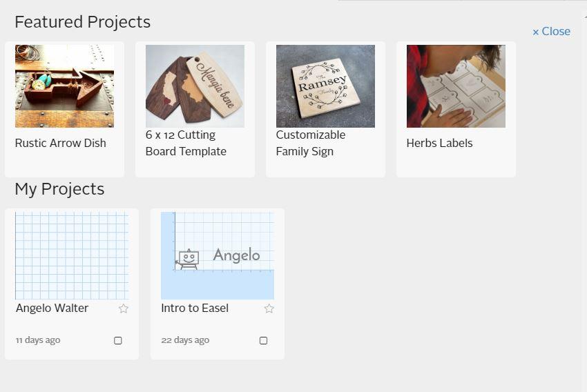Click the Intro to Easel project name
The width and height of the screenshot is (587, 392).
195,308
